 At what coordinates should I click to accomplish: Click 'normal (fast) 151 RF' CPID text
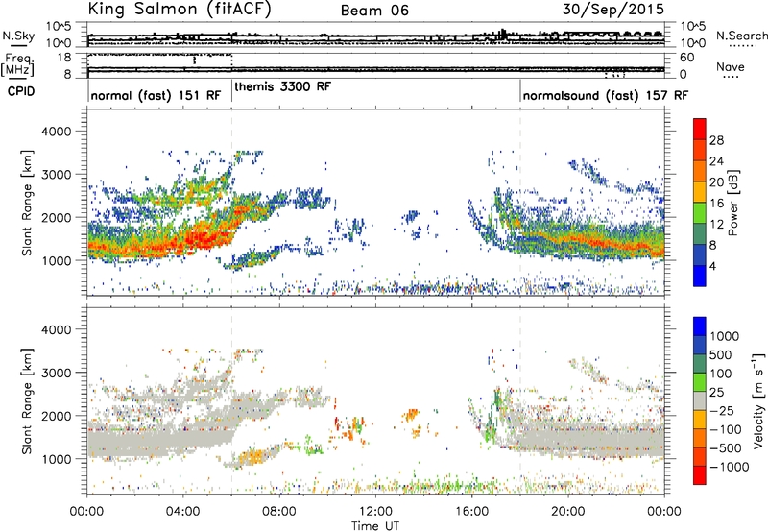(x=156, y=95)
